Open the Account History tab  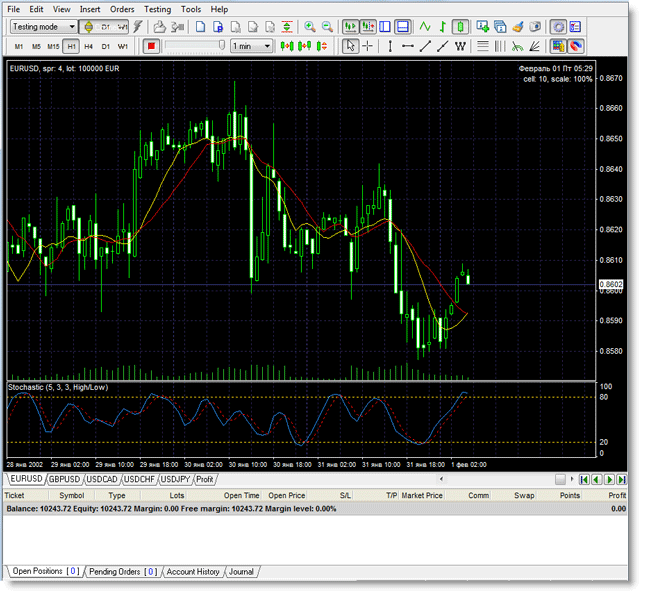tap(193, 572)
